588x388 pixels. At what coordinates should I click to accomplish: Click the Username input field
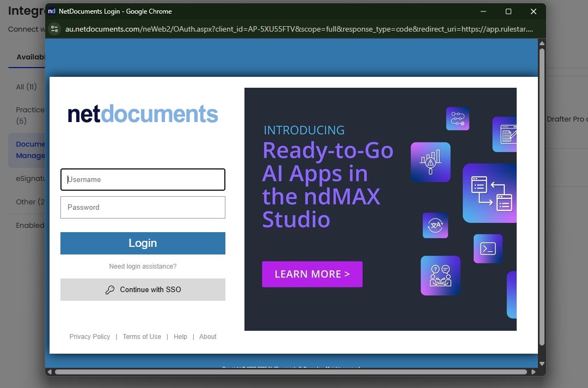143,180
